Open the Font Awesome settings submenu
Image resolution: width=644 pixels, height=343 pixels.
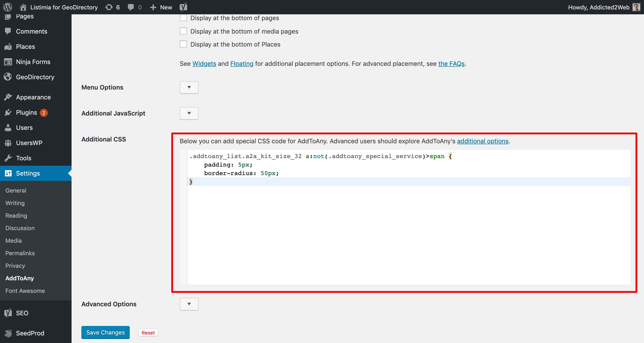tap(25, 291)
